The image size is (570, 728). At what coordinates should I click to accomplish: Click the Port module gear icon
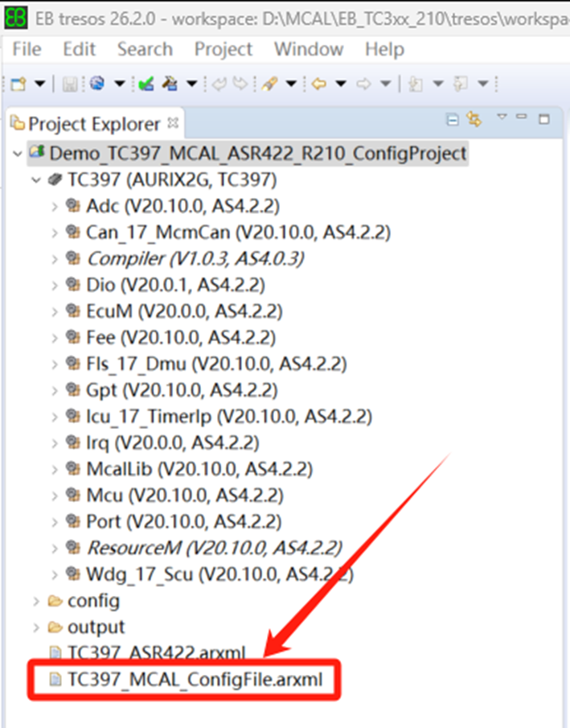(x=73, y=521)
